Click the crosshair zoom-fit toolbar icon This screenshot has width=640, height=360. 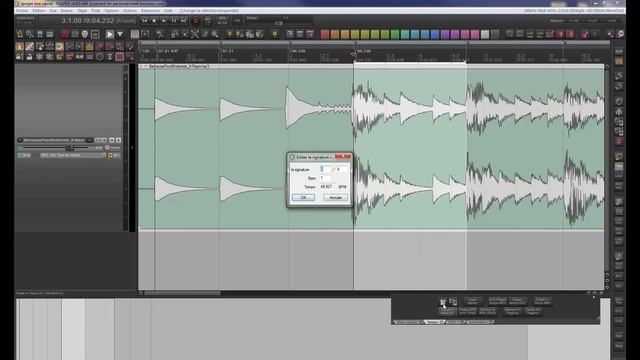pos(195,34)
